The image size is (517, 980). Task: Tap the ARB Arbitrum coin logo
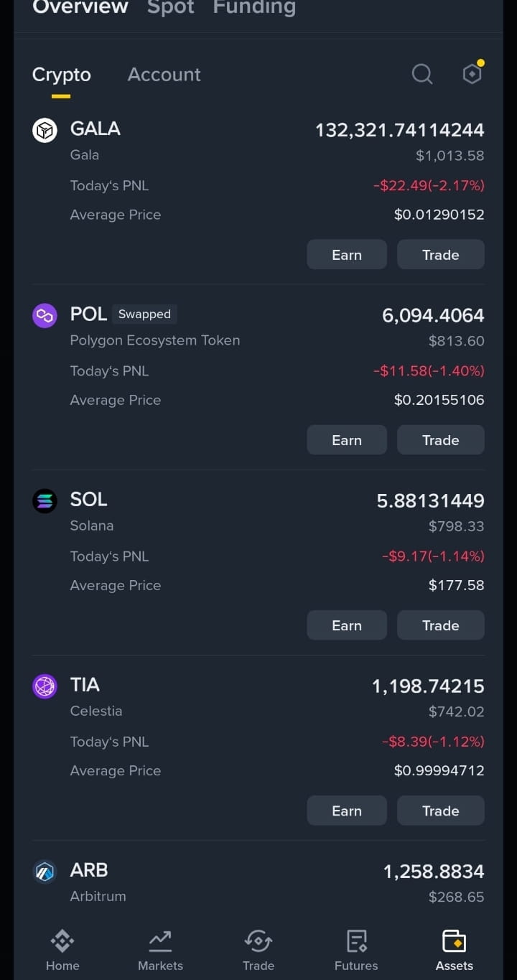point(45,872)
